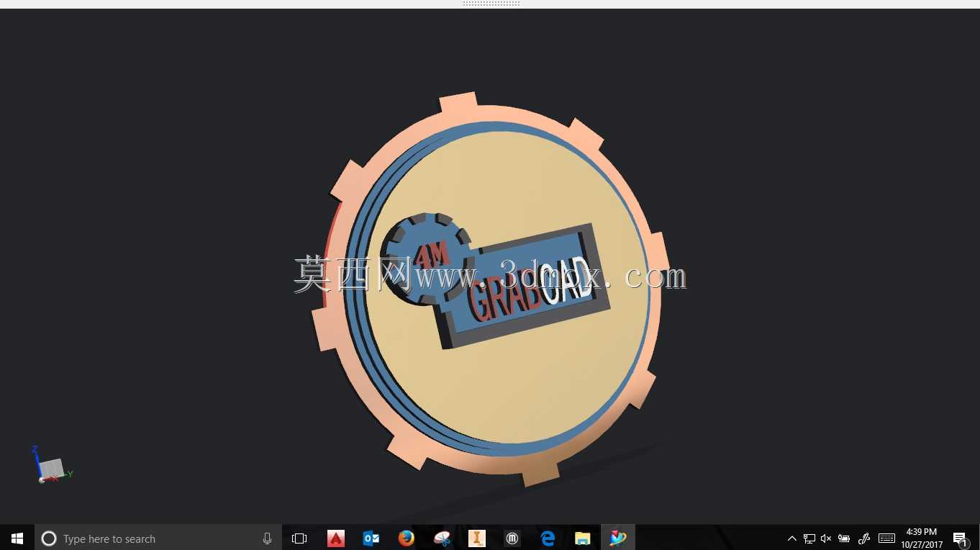Open Task View on the taskbar
Screen dimensions: 980x550
coord(299,538)
